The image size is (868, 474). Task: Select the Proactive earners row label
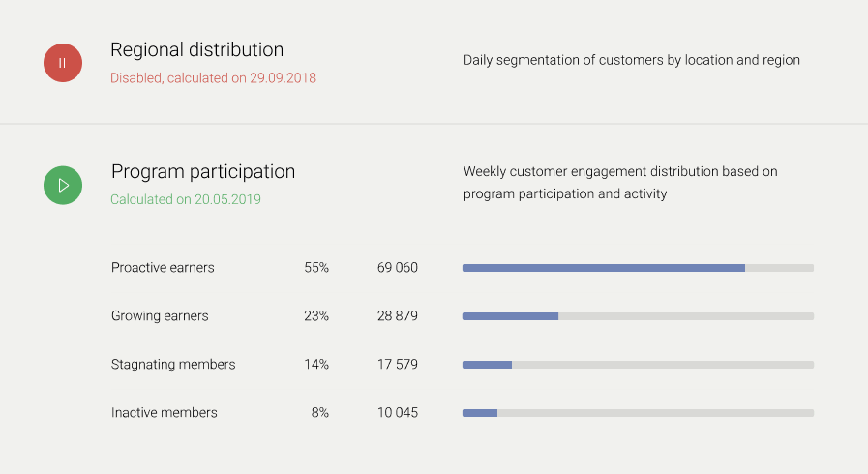click(163, 268)
